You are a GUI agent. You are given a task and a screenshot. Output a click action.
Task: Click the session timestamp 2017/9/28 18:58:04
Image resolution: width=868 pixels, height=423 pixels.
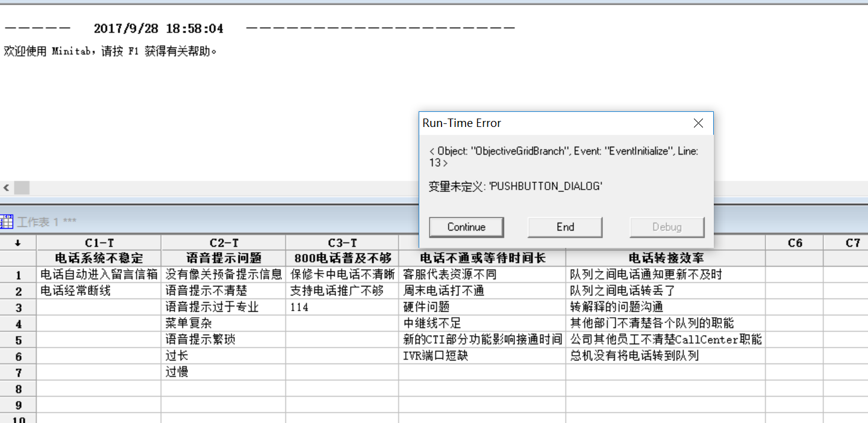(x=158, y=28)
